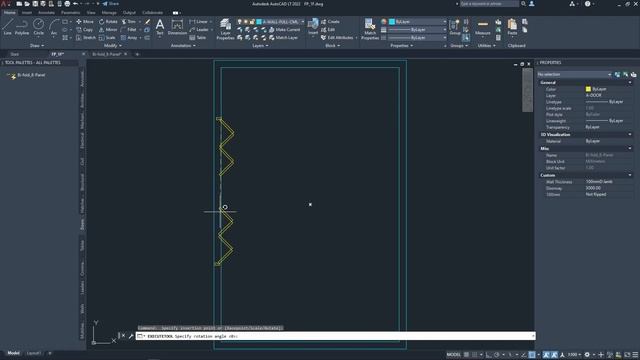Screen dimensions: 640x360
Task: Open the Start drawing tab
Action: pyautogui.click(x=15, y=54)
